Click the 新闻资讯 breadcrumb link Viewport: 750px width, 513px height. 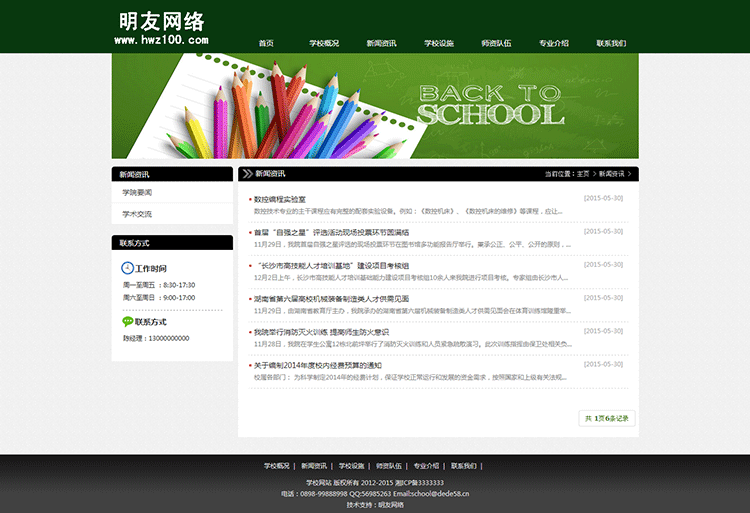611,174
